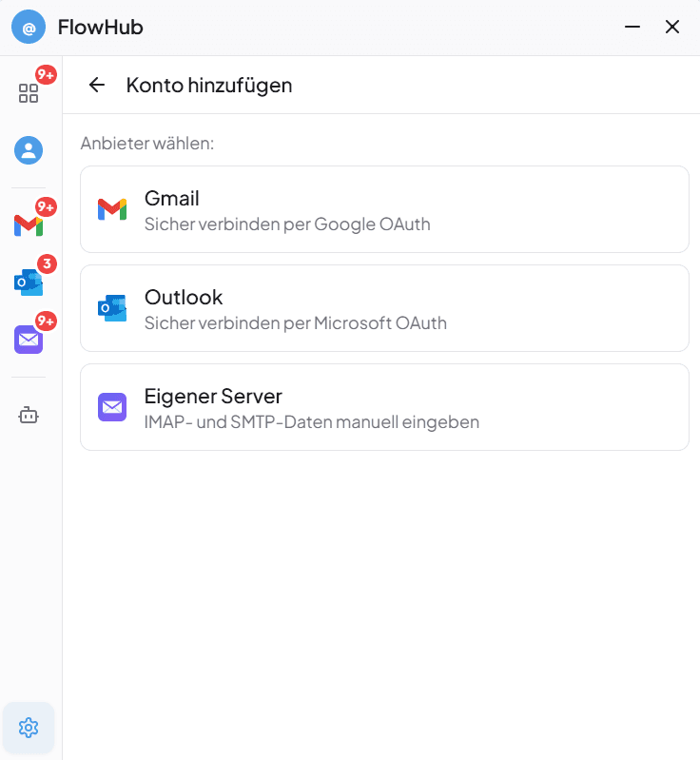Open the purple mail account in sidebar
The width and height of the screenshot is (700, 760).
(29, 340)
